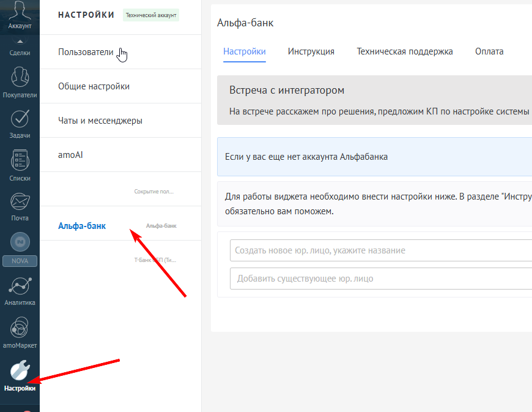Open Чаты и мессенджеры settings

(x=100, y=121)
